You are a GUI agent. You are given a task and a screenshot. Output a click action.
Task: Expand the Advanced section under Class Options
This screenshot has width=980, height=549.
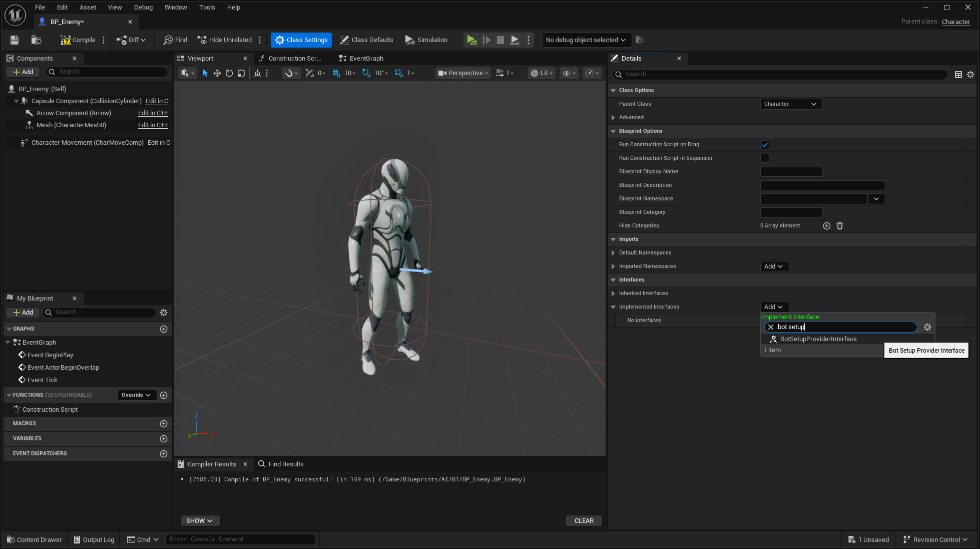tap(614, 117)
